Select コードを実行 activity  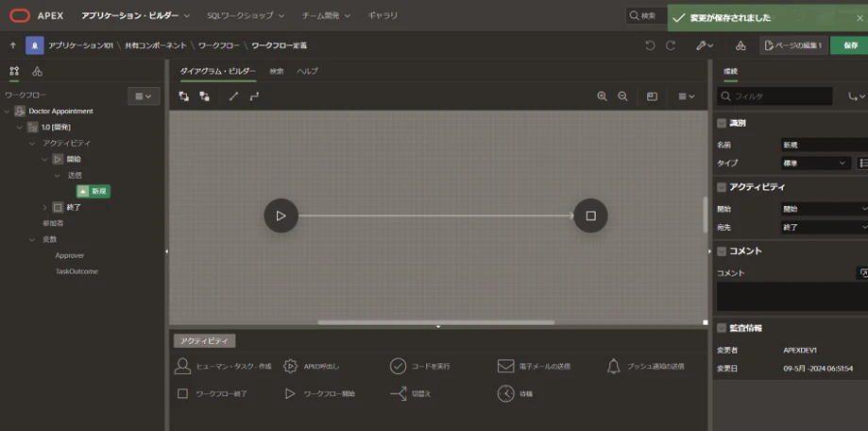419,366
